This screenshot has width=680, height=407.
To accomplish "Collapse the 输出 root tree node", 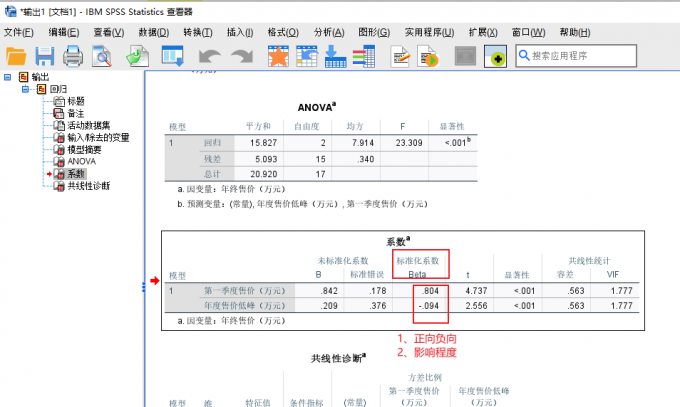I will coord(8,76).
